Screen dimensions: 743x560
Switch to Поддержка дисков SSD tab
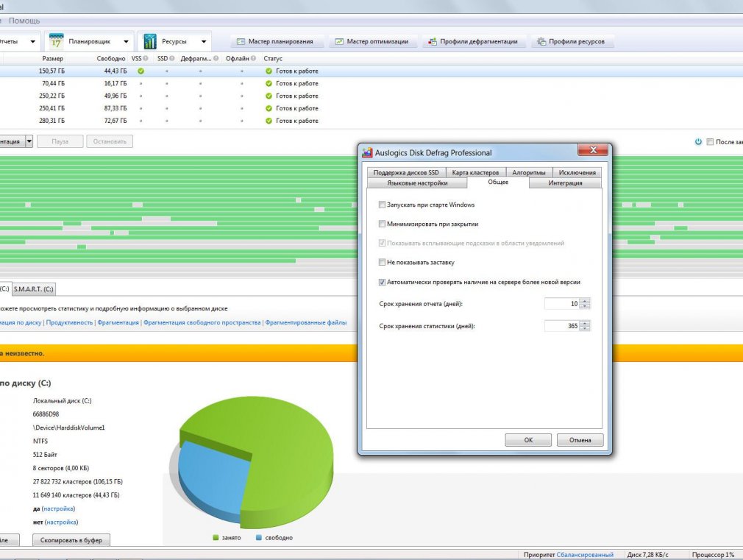(x=406, y=173)
